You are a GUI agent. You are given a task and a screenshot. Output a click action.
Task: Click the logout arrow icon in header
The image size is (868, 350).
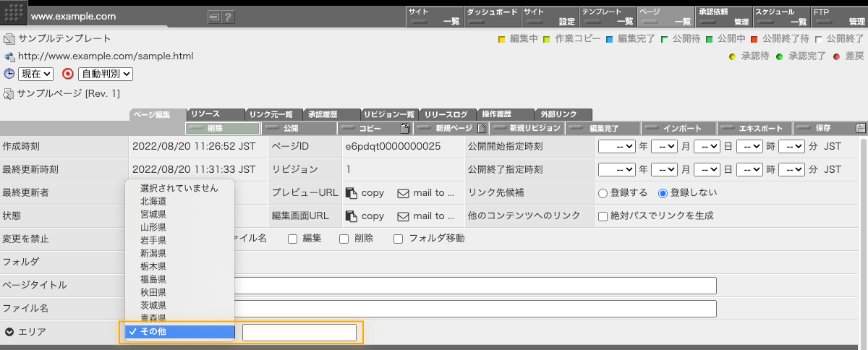click(x=214, y=17)
